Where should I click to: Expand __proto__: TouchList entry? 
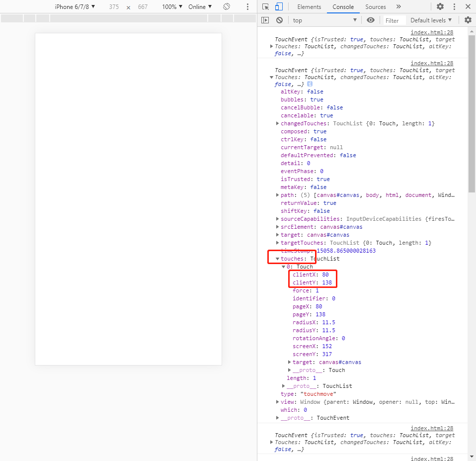click(x=284, y=386)
